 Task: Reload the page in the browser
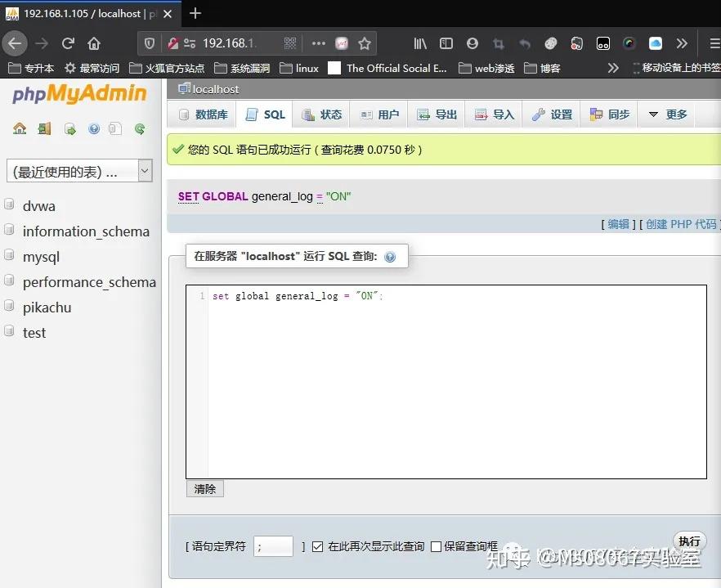click(x=68, y=43)
